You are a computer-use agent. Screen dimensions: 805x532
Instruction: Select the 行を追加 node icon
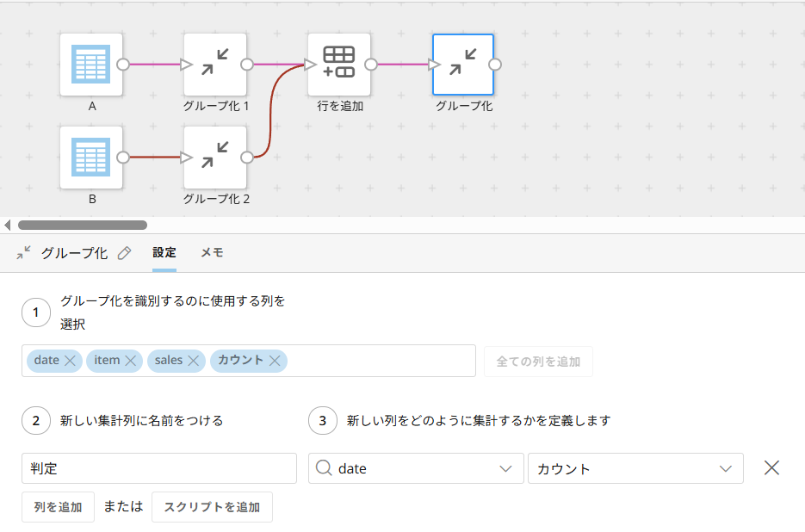click(x=339, y=65)
